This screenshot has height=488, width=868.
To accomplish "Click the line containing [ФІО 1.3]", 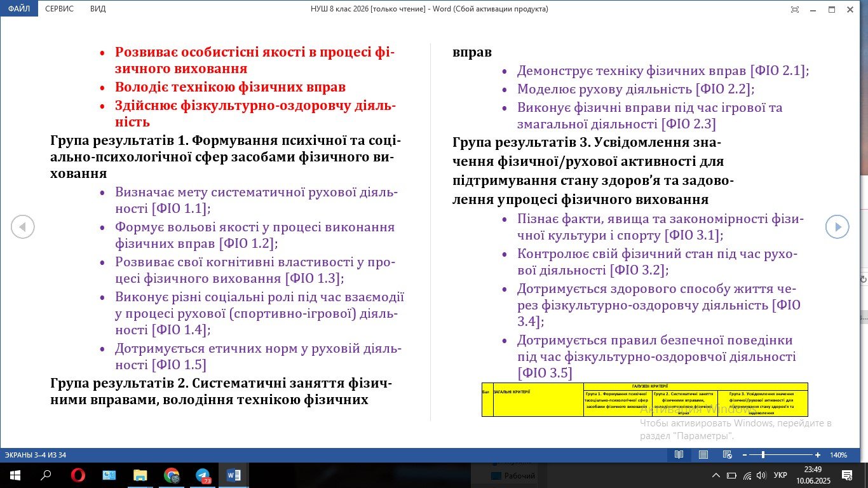I will 229,278.
